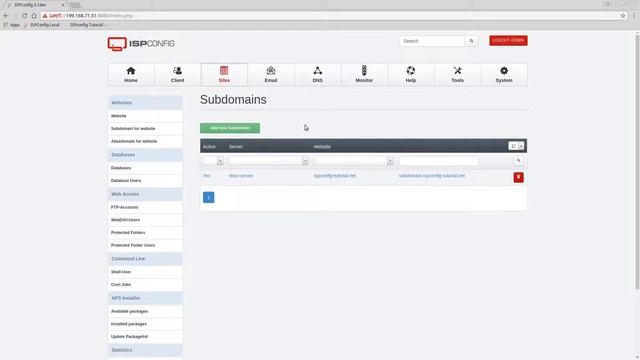Open Database Users in sidebar
This screenshot has width=640, height=360.
[145, 180]
